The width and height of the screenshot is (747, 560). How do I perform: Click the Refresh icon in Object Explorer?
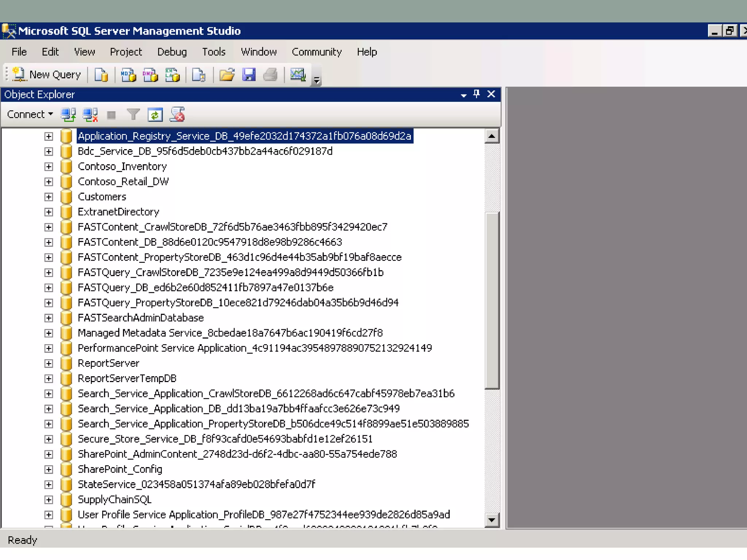point(155,115)
